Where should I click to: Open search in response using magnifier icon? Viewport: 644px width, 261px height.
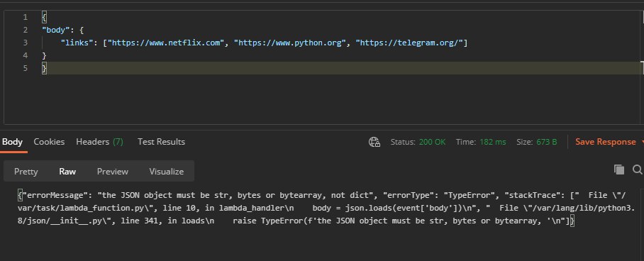[638, 170]
